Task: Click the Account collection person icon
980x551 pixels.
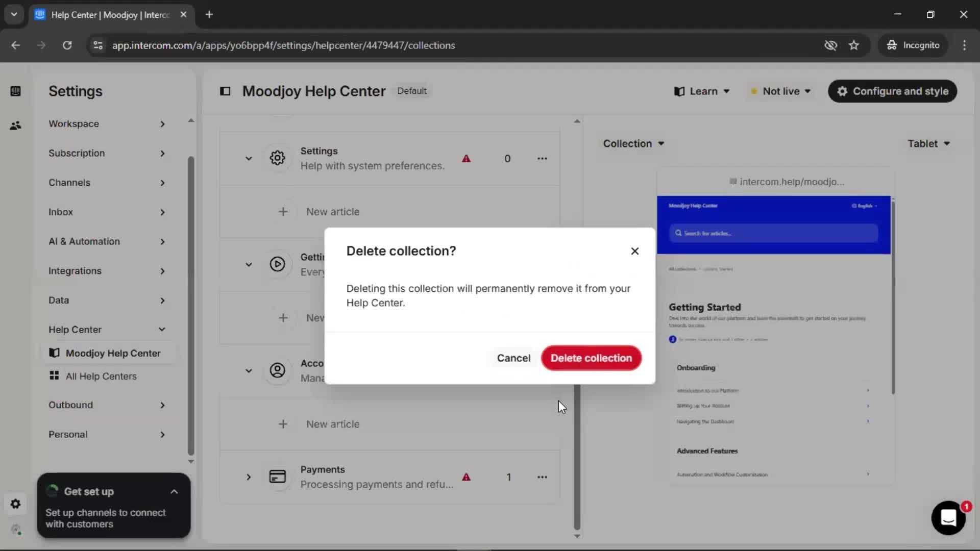Action: [277, 370]
